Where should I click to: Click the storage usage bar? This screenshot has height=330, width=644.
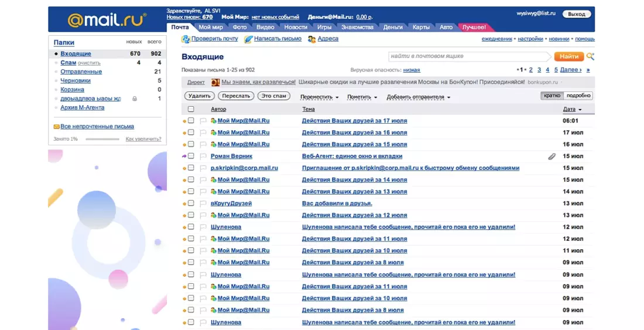[102, 139]
